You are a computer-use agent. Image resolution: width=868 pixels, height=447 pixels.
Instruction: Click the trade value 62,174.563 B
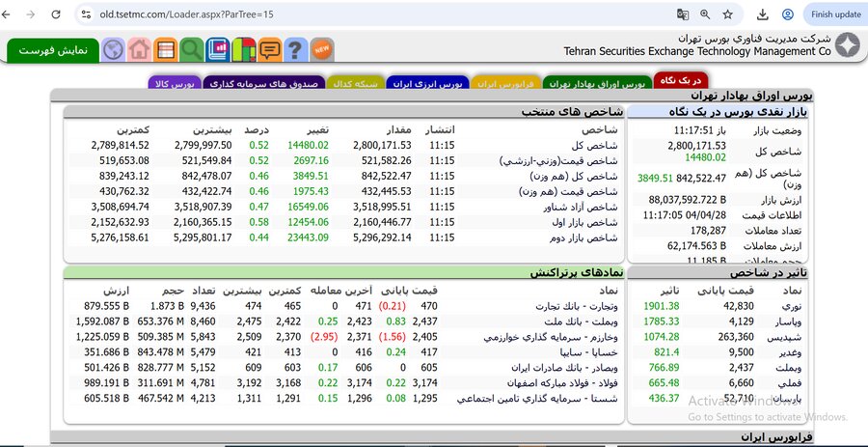tap(697, 246)
